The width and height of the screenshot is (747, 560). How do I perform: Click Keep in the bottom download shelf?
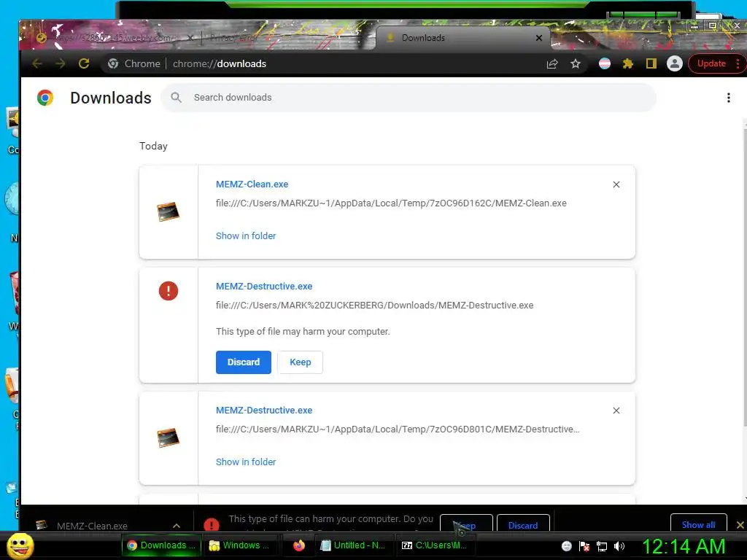tap(466, 524)
